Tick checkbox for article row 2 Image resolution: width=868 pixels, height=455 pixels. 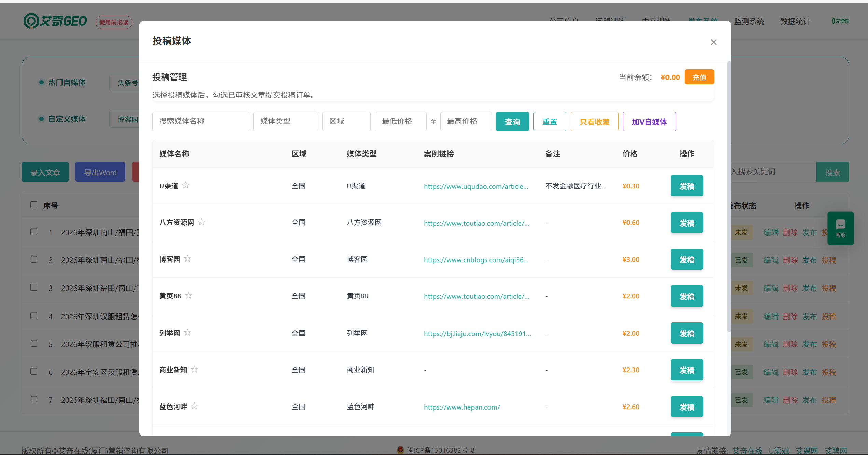(x=34, y=259)
